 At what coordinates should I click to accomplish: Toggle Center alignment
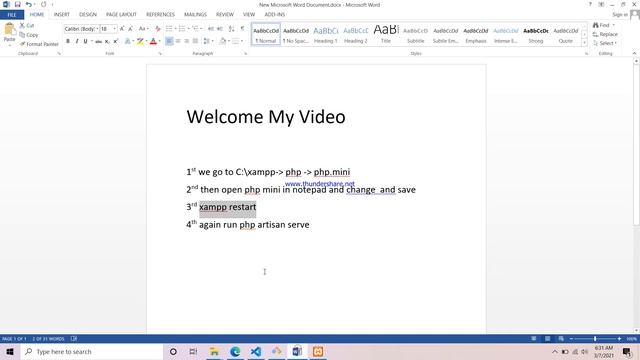[178, 41]
